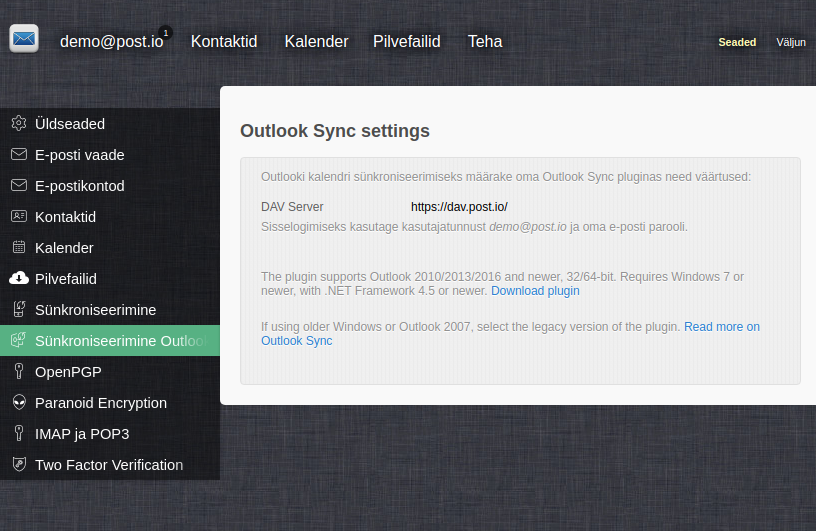This screenshot has height=531, width=816.
Task: Click the Two Factor Verification shield icon
Action: click(19, 464)
